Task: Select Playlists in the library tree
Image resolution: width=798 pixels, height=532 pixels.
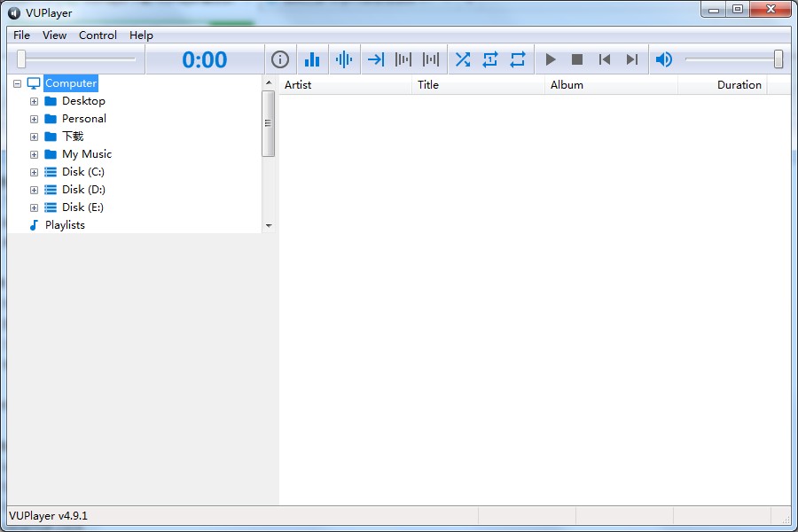Action: tap(64, 224)
